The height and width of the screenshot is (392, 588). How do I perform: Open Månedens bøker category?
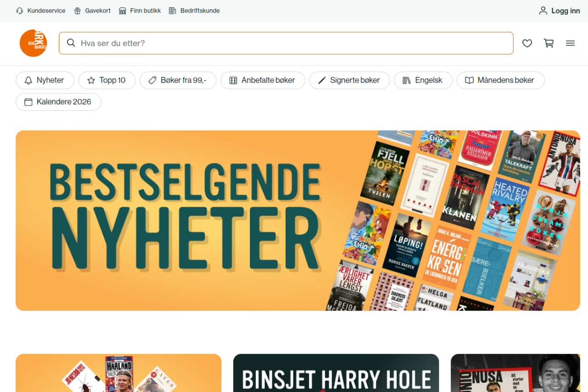[501, 80]
